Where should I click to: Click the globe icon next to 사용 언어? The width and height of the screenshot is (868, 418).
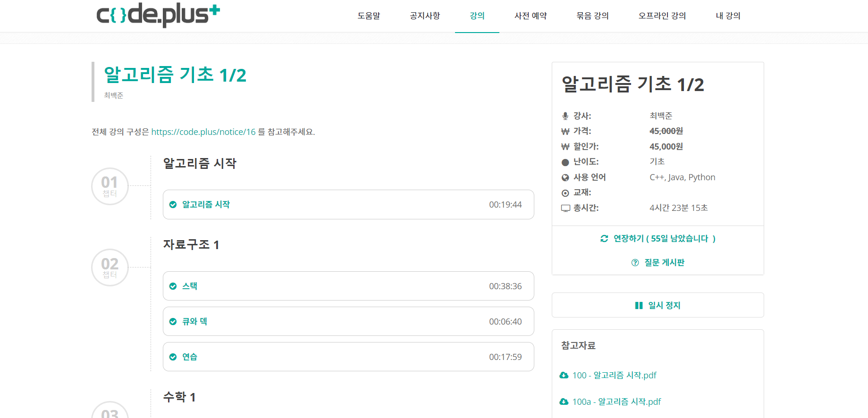point(565,177)
